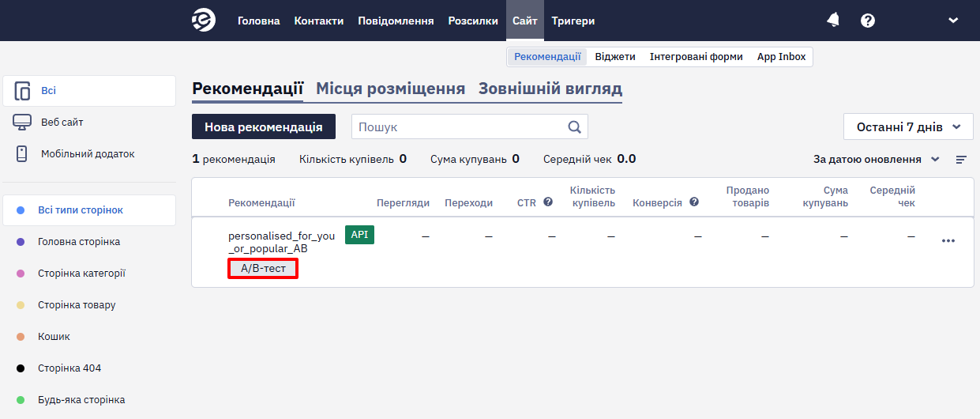
Task: Open За датою оновлення sort dropdown
Action: pyautogui.click(x=877, y=159)
